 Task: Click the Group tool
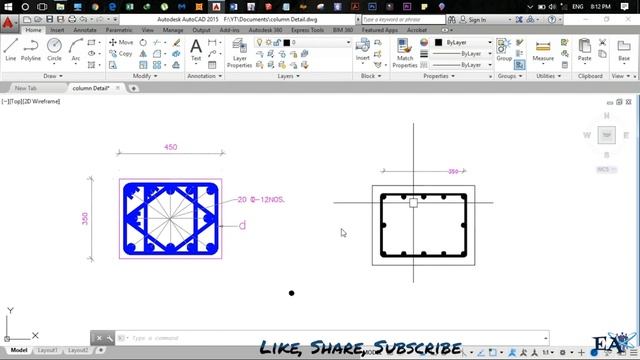click(504, 49)
